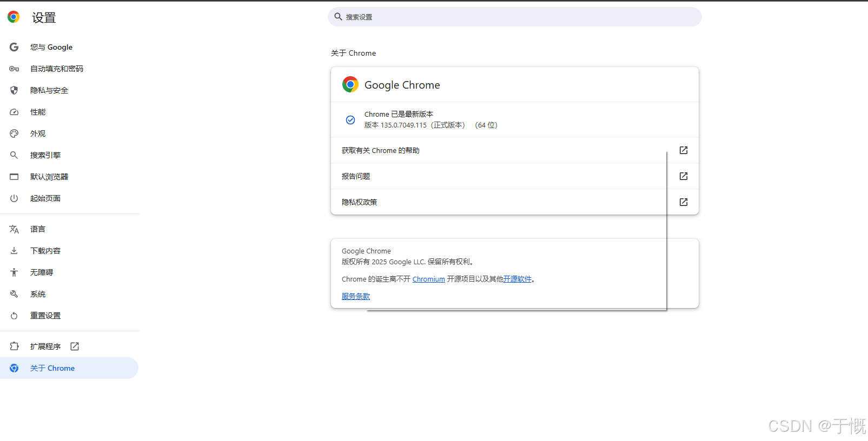Open the 开源软件 hyperlink
This screenshot has height=441, width=868.
(518, 279)
